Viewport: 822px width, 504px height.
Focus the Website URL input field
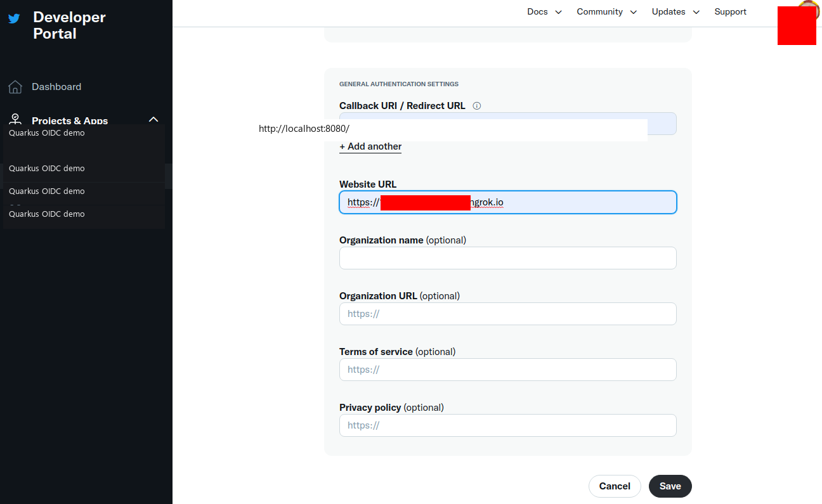pos(508,202)
